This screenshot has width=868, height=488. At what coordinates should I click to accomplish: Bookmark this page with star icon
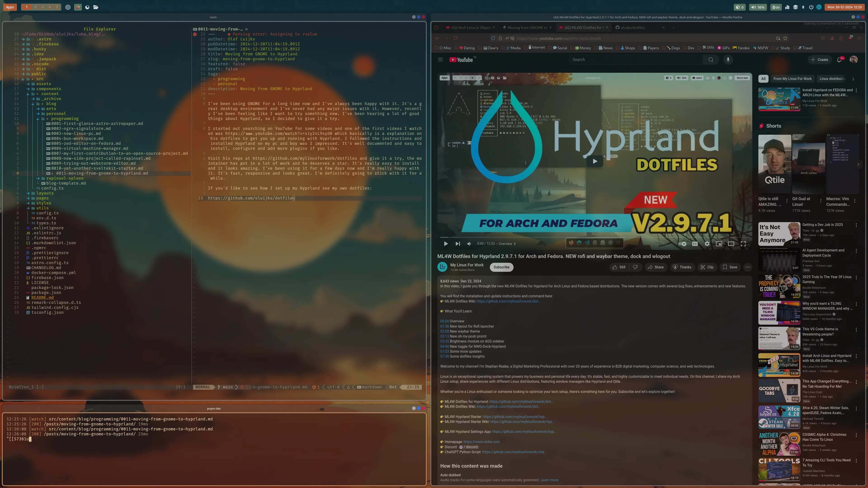click(x=785, y=38)
